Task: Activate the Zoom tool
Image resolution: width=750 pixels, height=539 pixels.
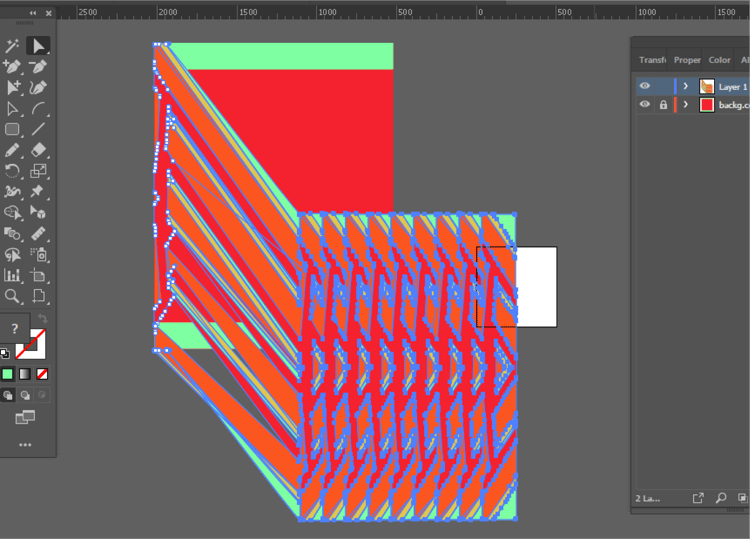Action: 12,297
